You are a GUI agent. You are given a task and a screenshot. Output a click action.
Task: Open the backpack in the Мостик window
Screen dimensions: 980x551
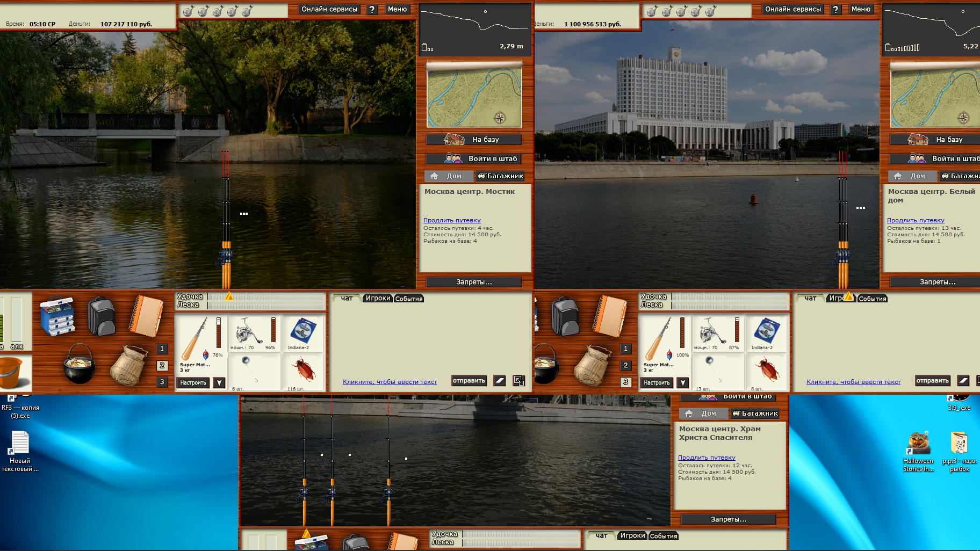[102, 316]
